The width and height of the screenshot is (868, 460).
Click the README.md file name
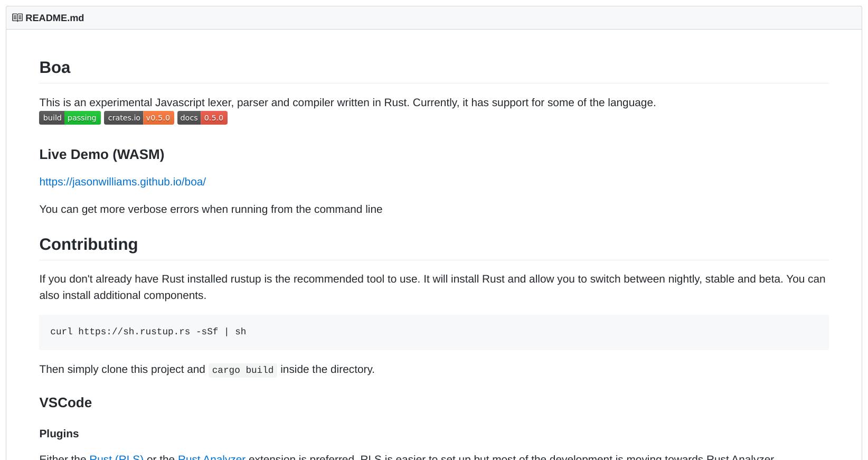click(x=54, y=18)
